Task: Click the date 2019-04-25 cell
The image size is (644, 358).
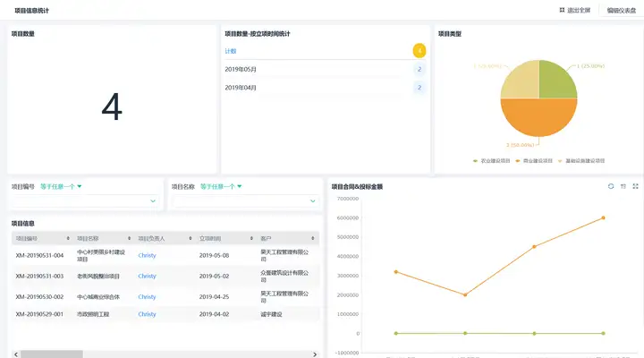Action: click(214, 297)
